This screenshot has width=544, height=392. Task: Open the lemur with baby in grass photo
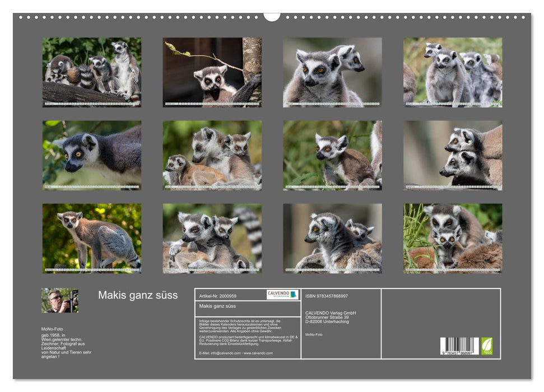click(453, 238)
